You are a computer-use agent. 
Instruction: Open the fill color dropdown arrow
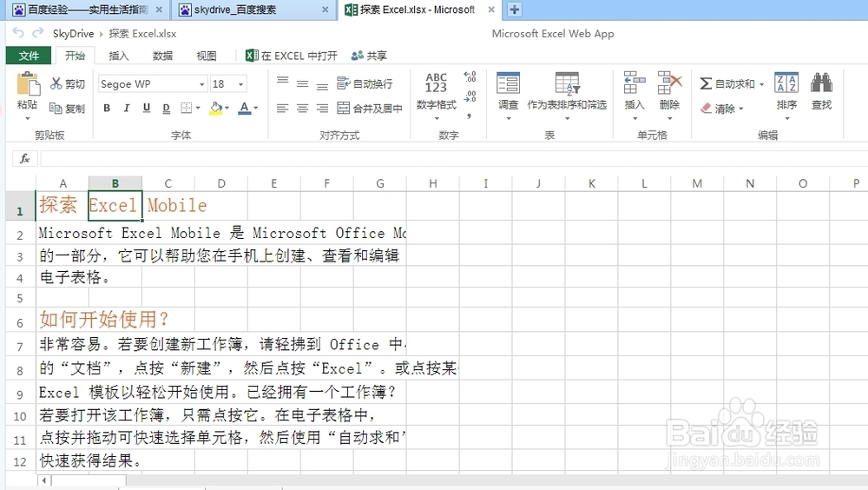click(227, 108)
